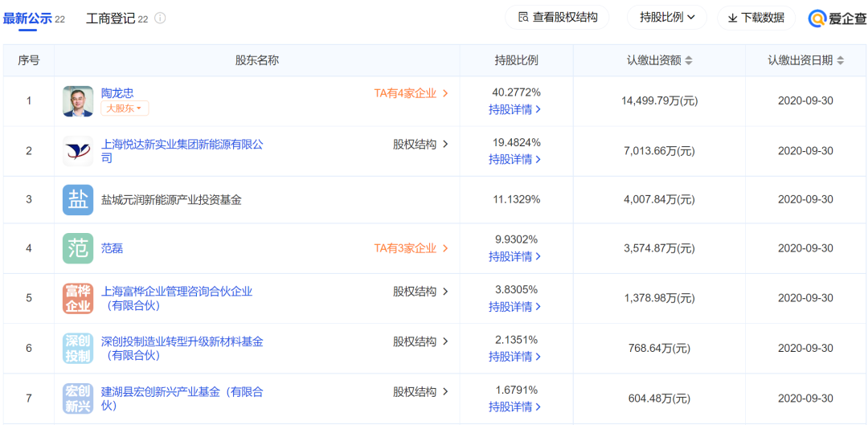868x425 pixels.
Task: Click the 深创投制 avatar icon
Action: (x=78, y=348)
